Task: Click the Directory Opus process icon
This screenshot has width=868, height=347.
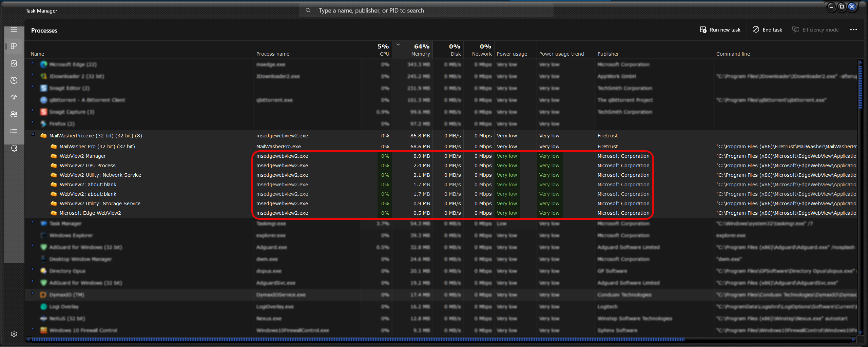Action: (43, 271)
